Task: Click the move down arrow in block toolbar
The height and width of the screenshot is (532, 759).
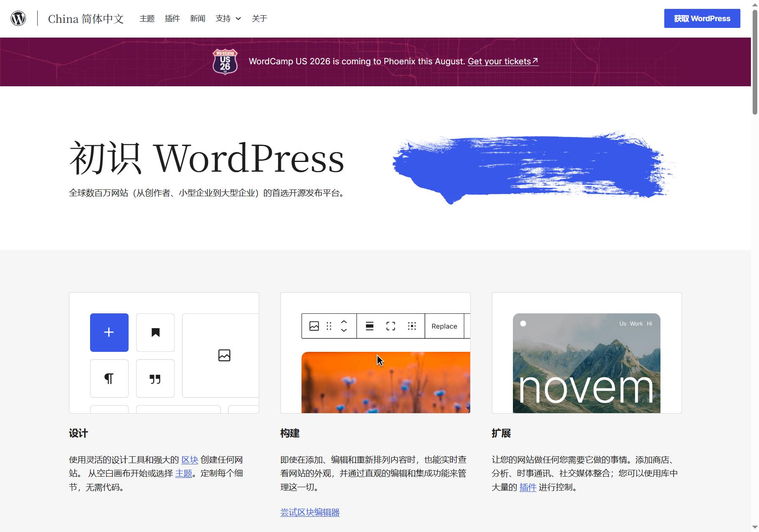Action: point(344,330)
